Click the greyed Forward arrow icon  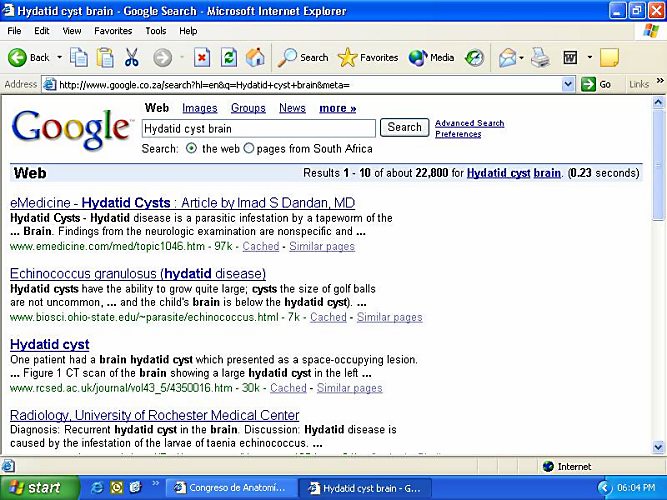[x=162, y=57]
